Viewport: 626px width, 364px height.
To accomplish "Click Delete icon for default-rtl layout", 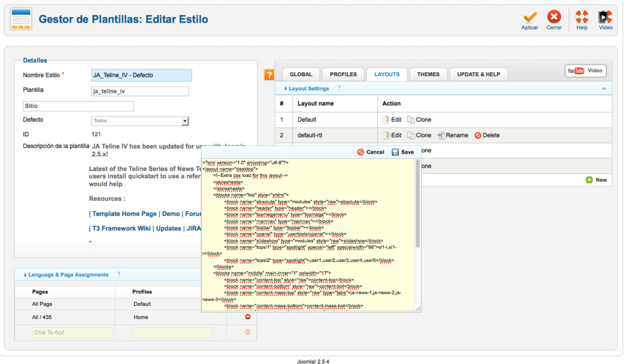I will coord(478,135).
